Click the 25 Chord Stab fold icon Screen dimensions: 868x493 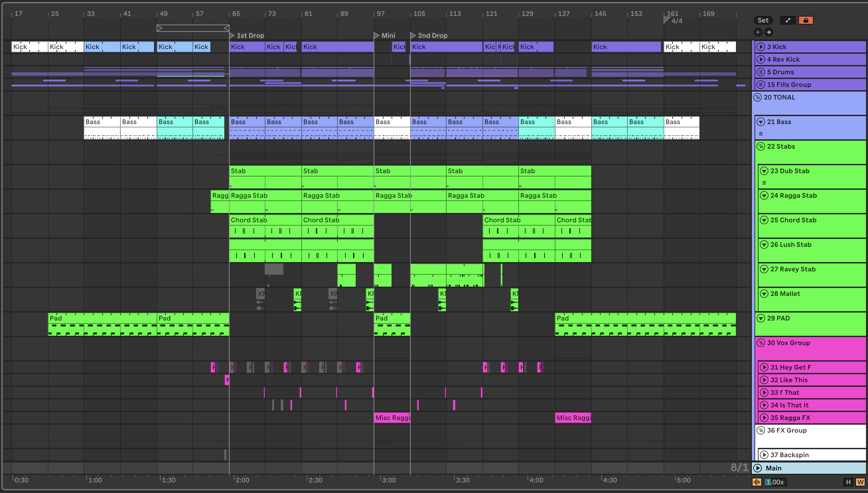764,220
